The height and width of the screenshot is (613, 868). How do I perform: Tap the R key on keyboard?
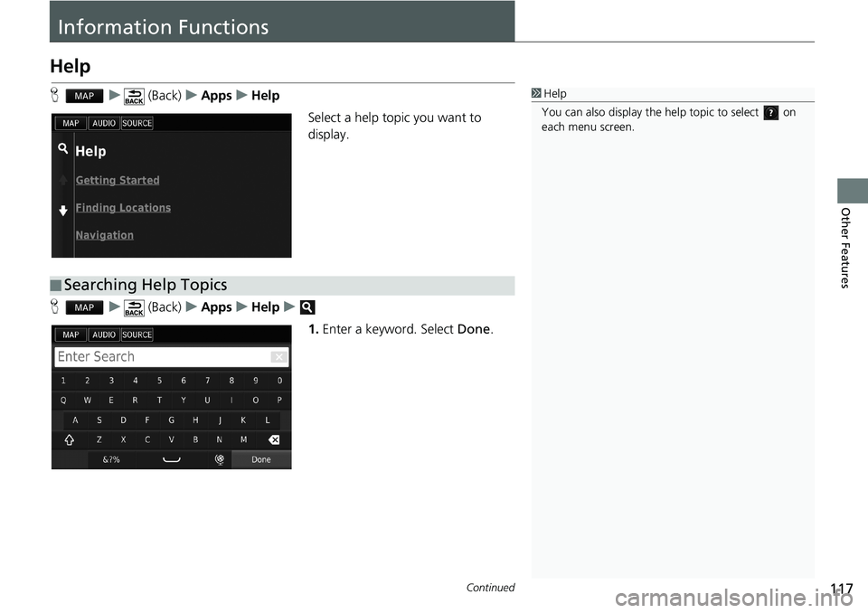click(x=135, y=400)
